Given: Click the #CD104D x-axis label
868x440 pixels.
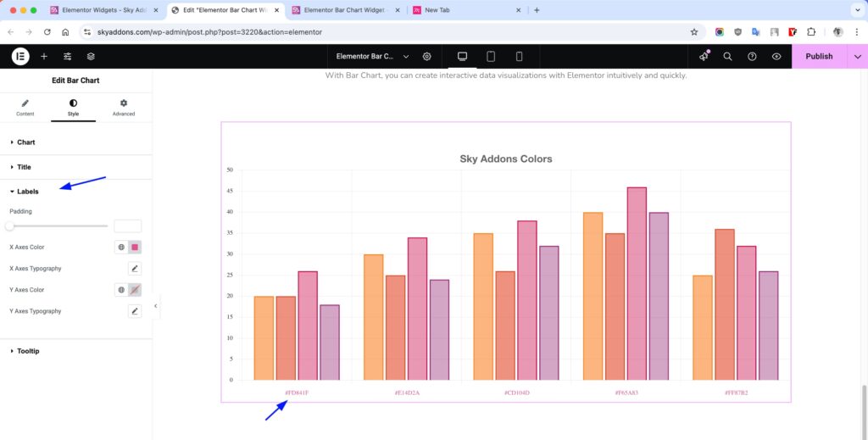Looking at the screenshot, I should [x=517, y=393].
